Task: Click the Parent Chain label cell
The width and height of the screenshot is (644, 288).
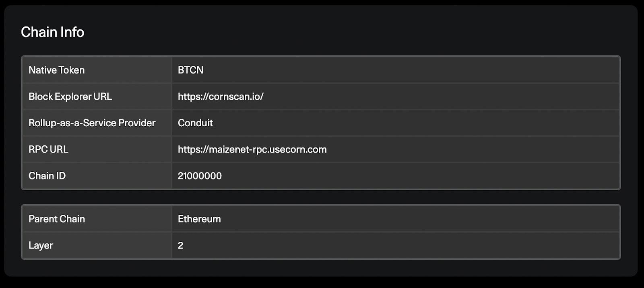Action: tap(97, 219)
